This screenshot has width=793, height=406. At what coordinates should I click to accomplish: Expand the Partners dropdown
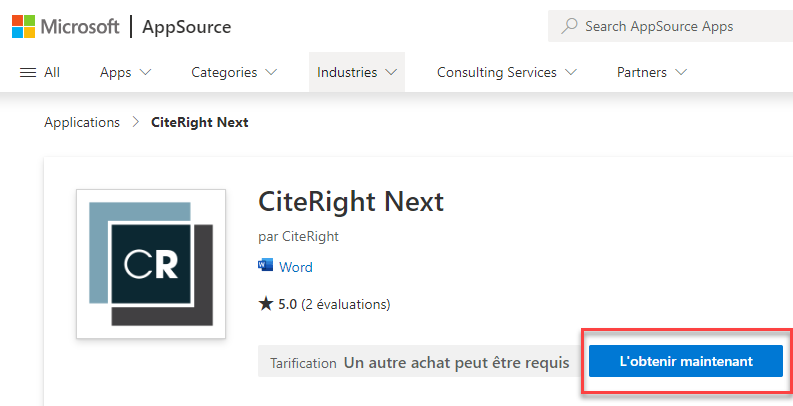[652, 72]
